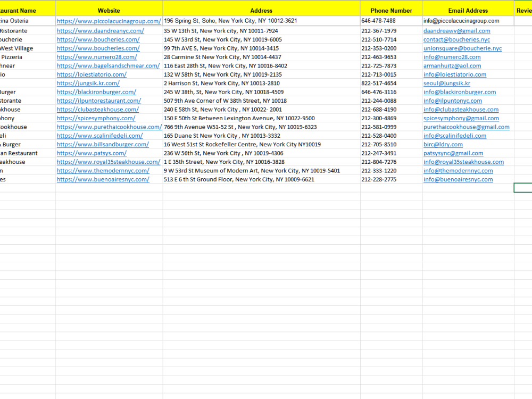Click email contact@boucheries.nyc
The height and width of the screenshot is (399, 532).
(456, 40)
